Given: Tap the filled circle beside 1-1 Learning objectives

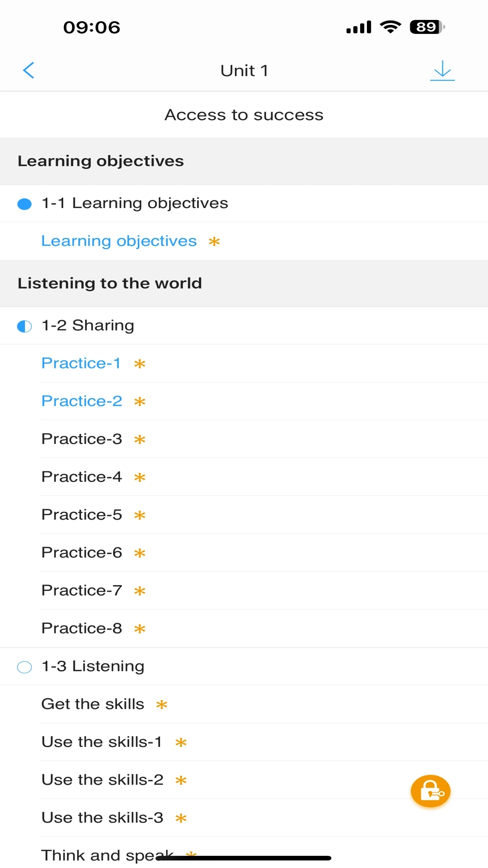Looking at the screenshot, I should pos(24,204).
